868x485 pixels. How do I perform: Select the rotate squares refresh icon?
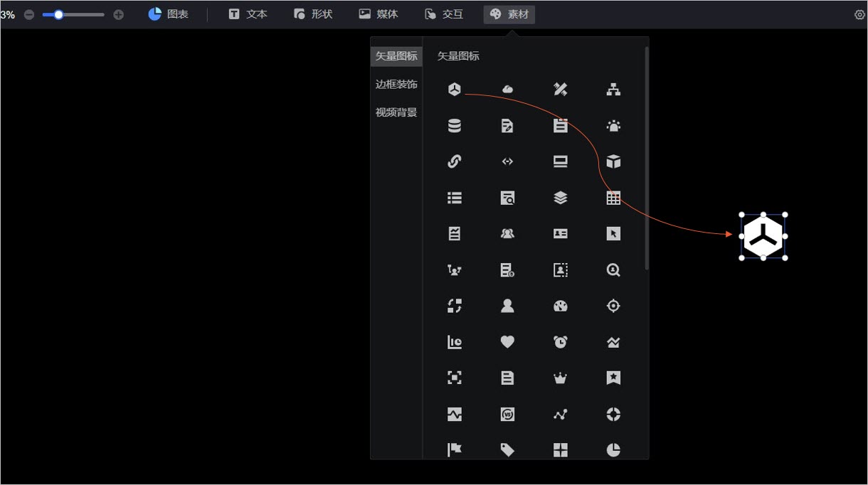point(455,306)
